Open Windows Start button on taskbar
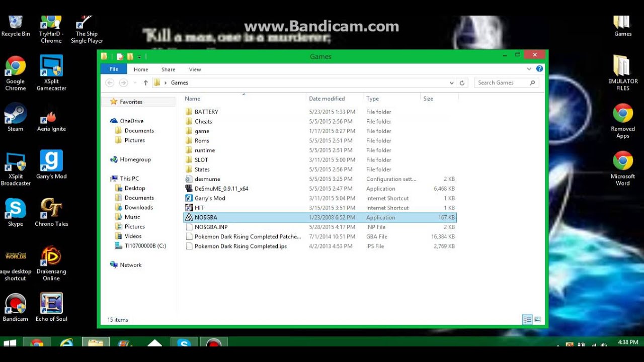The width and height of the screenshot is (644, 362). 10,344
